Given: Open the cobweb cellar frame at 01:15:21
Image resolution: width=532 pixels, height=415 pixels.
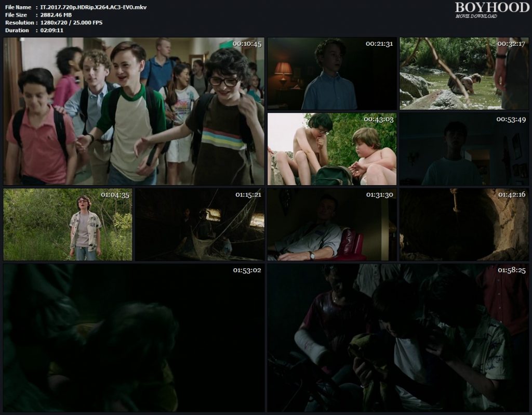Looking at the screenshot, I should pyautogui.click(x=200, y=224).
